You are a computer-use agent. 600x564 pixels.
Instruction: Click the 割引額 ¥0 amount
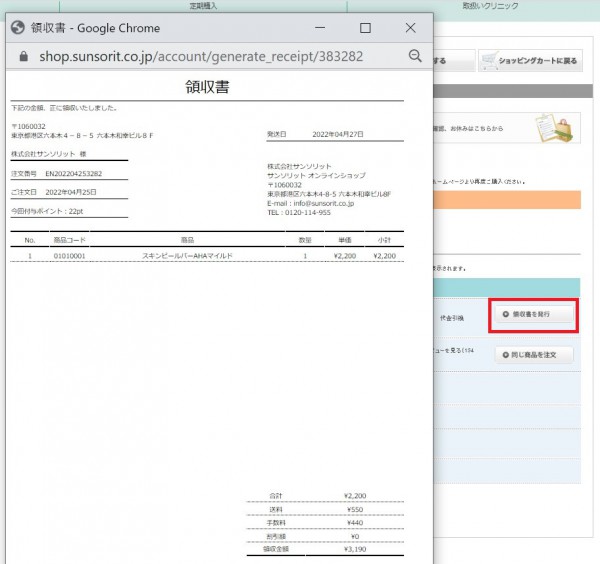click(355, 536)
